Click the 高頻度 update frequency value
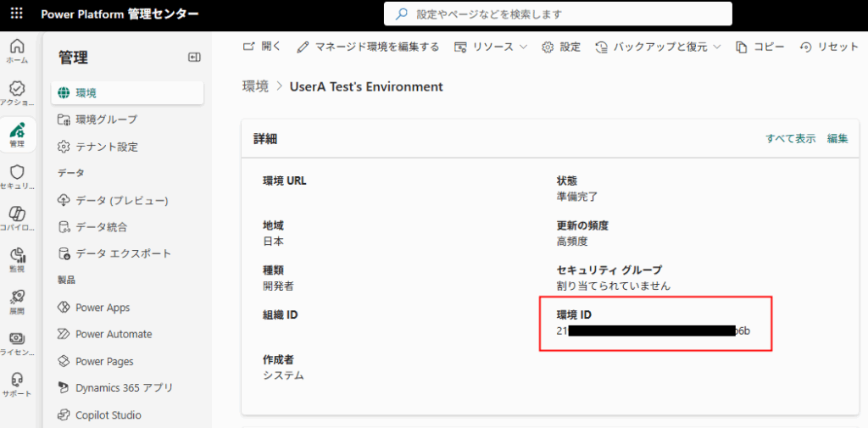868x428 pixels. point(572,242)
